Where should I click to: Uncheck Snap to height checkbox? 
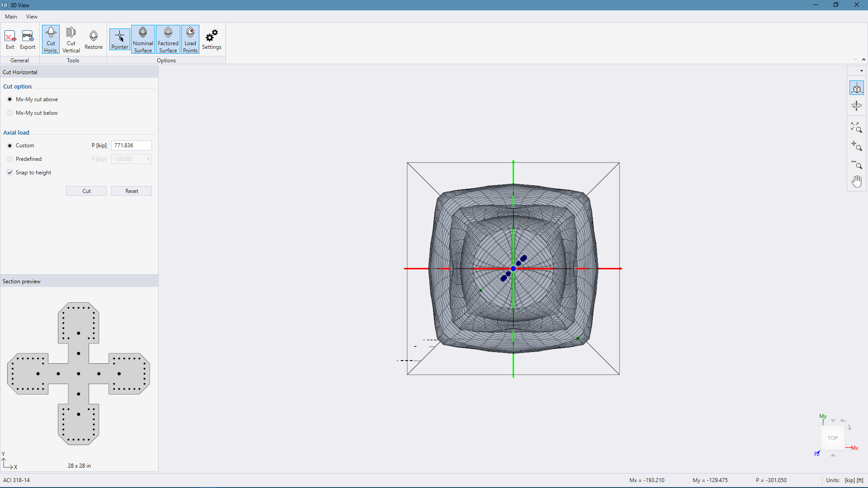tap(10, 173)
